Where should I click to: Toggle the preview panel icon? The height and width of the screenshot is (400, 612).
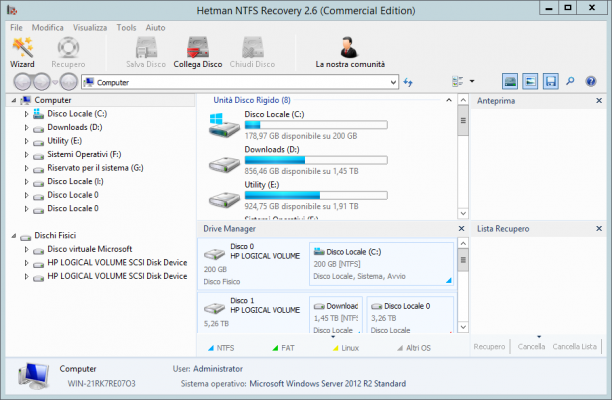pos(530,82)
